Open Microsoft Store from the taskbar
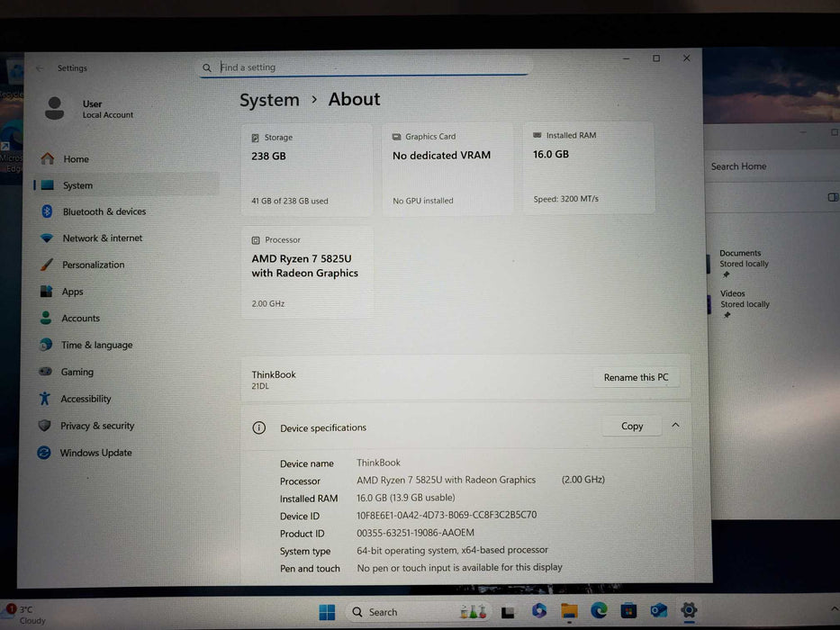 coord(629,611)
